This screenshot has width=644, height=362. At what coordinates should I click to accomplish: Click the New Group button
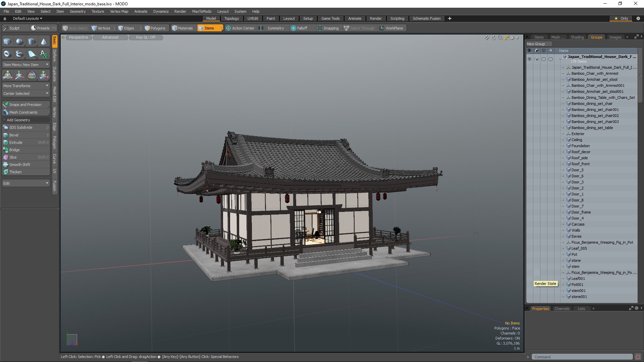click(536, 44)
